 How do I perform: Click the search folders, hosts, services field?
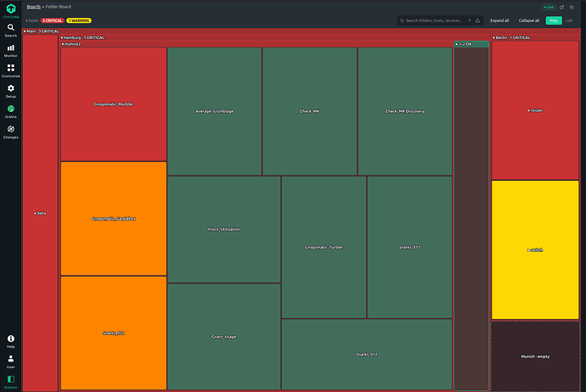pyautogui.click(x=433, y=20)
